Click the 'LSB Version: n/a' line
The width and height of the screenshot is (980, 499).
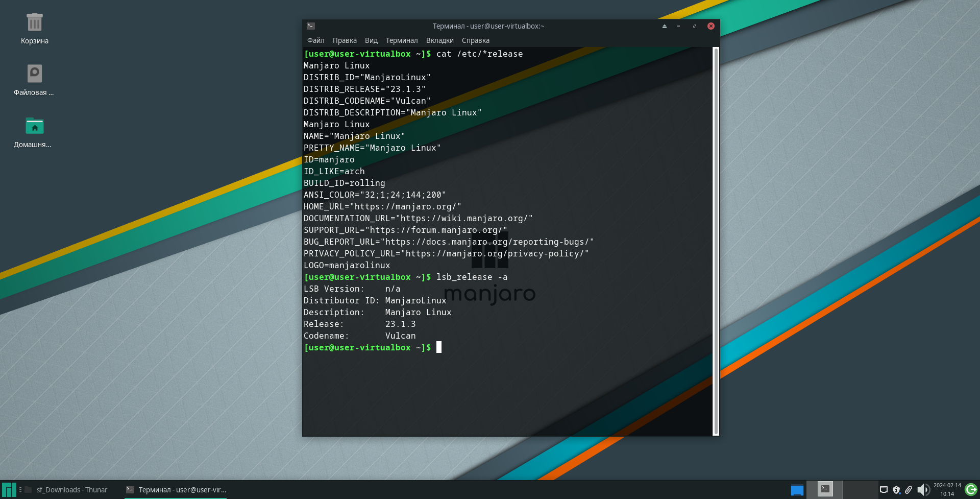[352, 289]
